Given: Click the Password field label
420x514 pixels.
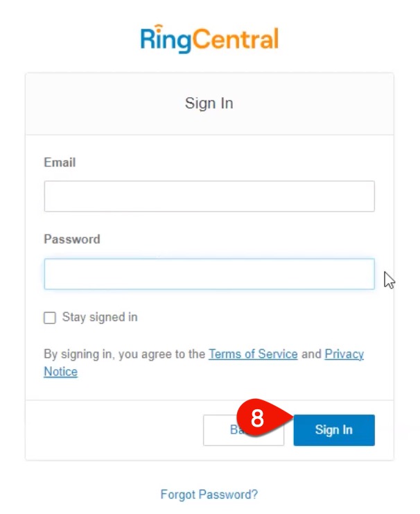Looking at the screenshot, I should pyautogui.click(x=72, y=239).
